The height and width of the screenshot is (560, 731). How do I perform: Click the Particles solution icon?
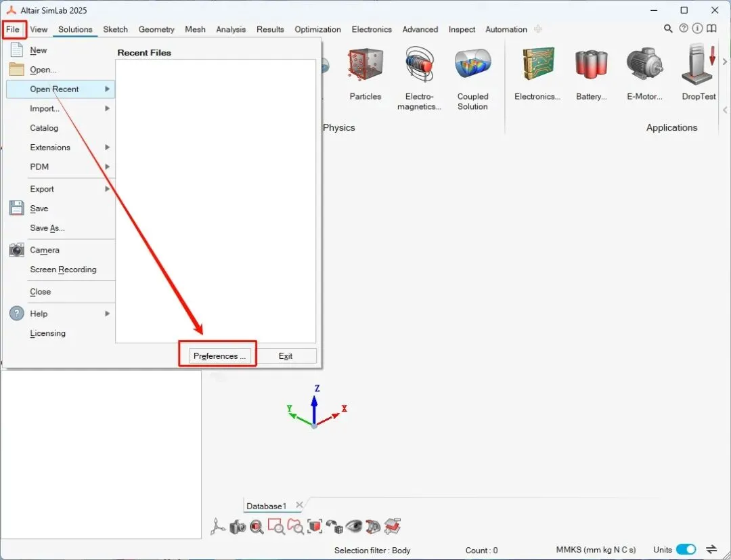click(x=365, y=65)
